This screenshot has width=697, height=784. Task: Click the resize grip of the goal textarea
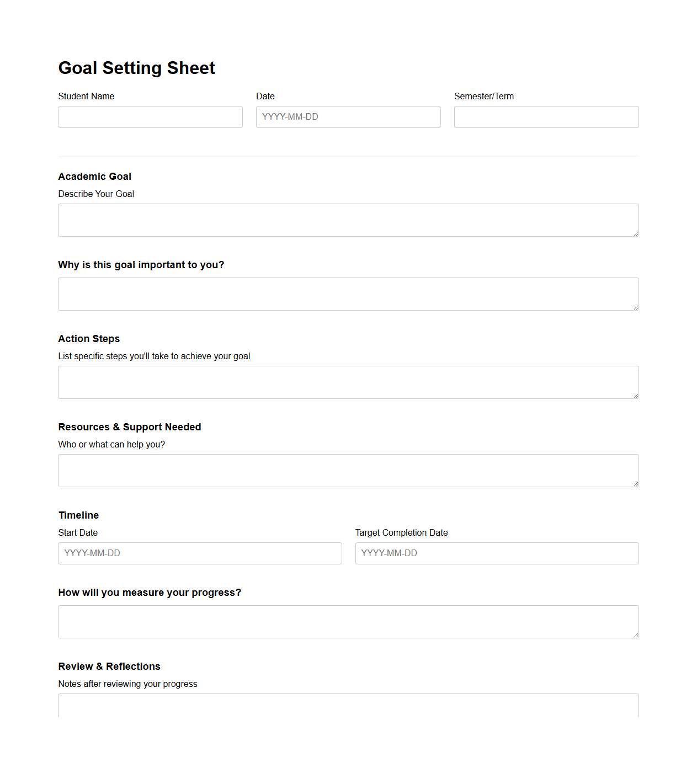[x=635, y=233]
